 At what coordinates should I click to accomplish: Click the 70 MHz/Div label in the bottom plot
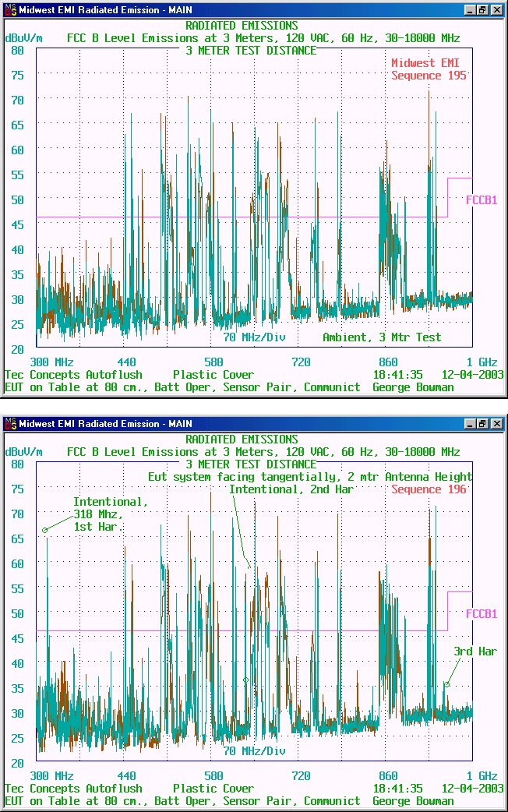pos(254,751)
